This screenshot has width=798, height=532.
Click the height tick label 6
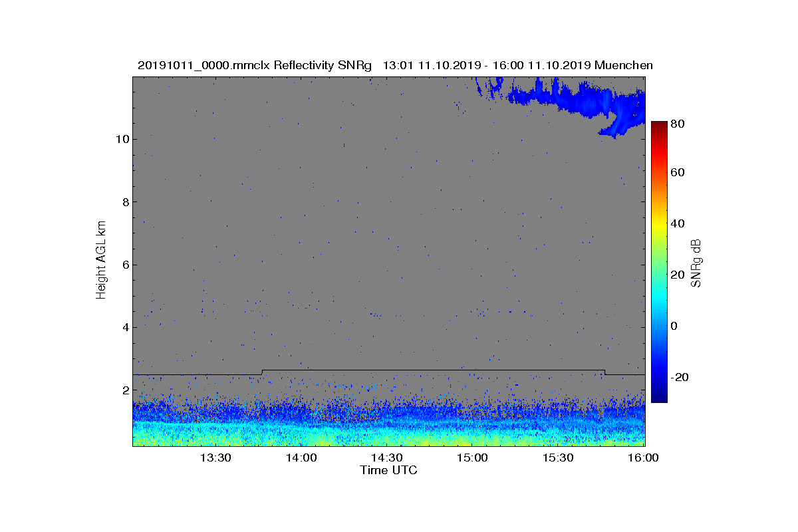tap(124, 265)
